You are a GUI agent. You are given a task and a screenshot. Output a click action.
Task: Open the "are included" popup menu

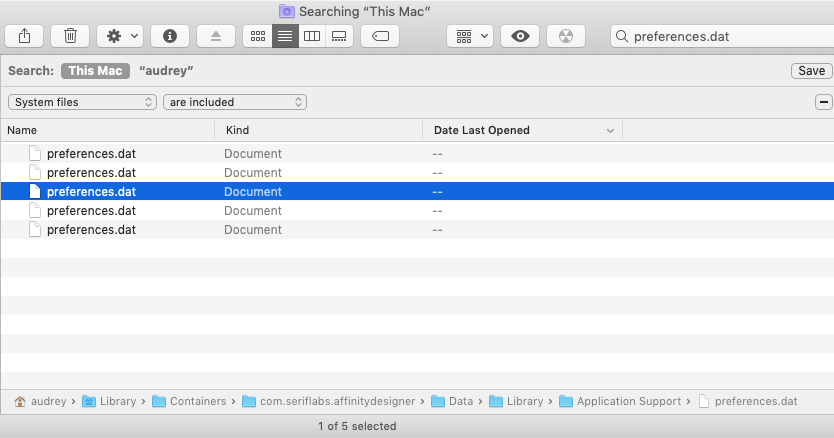tap(235, 102)
